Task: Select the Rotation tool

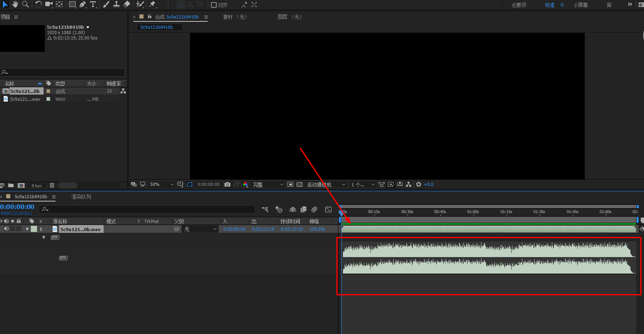Action: [x=39, y=4]
